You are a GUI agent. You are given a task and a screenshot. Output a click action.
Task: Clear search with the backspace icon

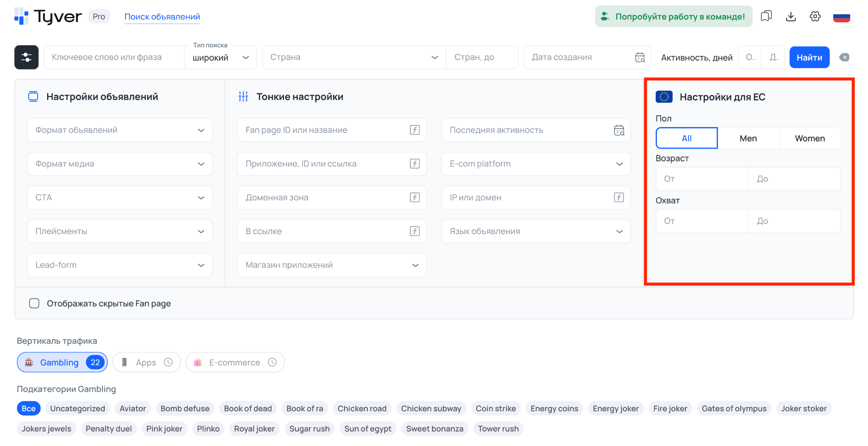coord(844,57)
